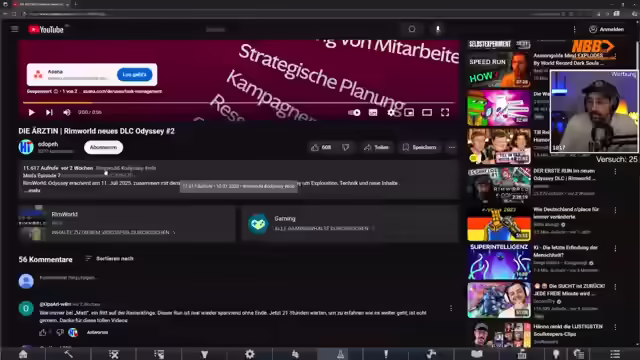The height and width of the screenshot is (360, 640).
Task: Click the exclamation mark icon in bottom bar
Action: pos(386,354)
